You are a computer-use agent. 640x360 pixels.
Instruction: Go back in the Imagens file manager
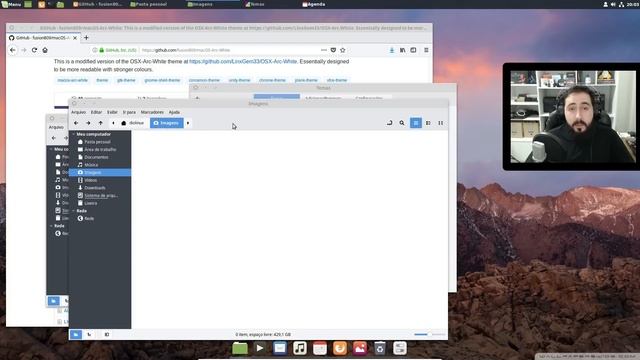tap(76, 123)
